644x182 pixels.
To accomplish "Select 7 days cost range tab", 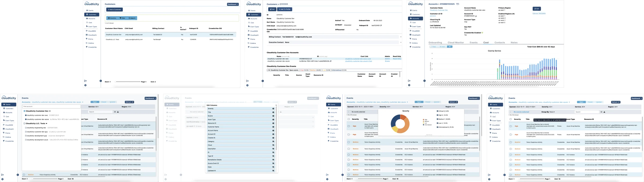I will tap(434, 47).
